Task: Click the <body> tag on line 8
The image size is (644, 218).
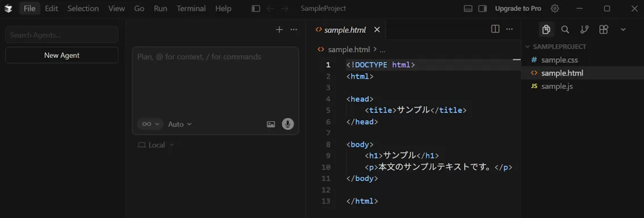Action: [x=360, y=145]
